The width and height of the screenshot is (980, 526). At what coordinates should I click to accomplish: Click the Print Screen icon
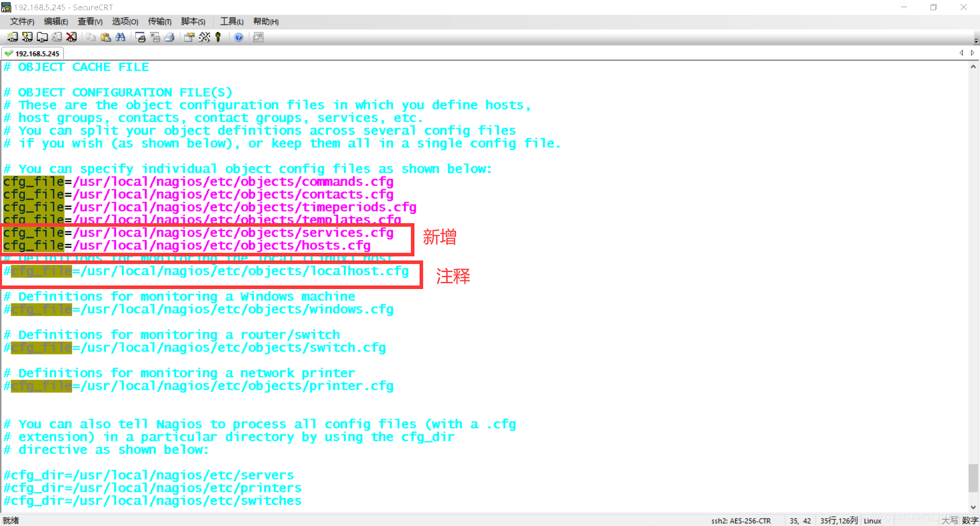[x=140, y=37]
